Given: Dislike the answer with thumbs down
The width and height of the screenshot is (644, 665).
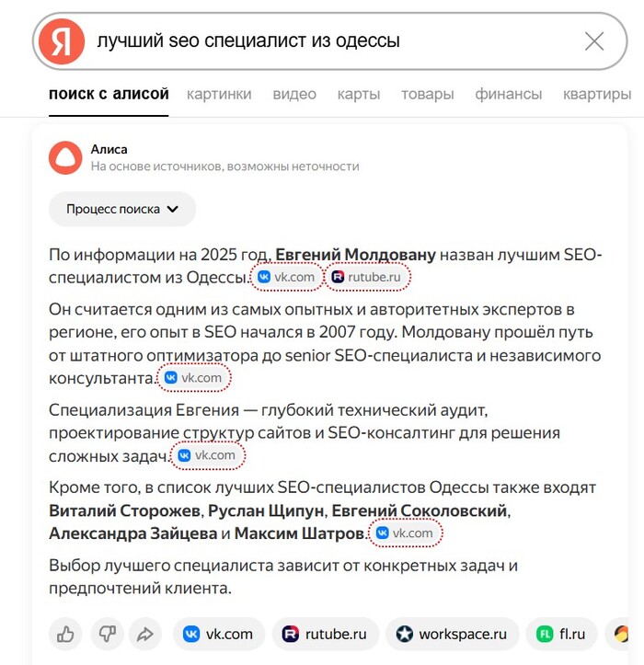Looking at the screenshot, I should (106, 634).
